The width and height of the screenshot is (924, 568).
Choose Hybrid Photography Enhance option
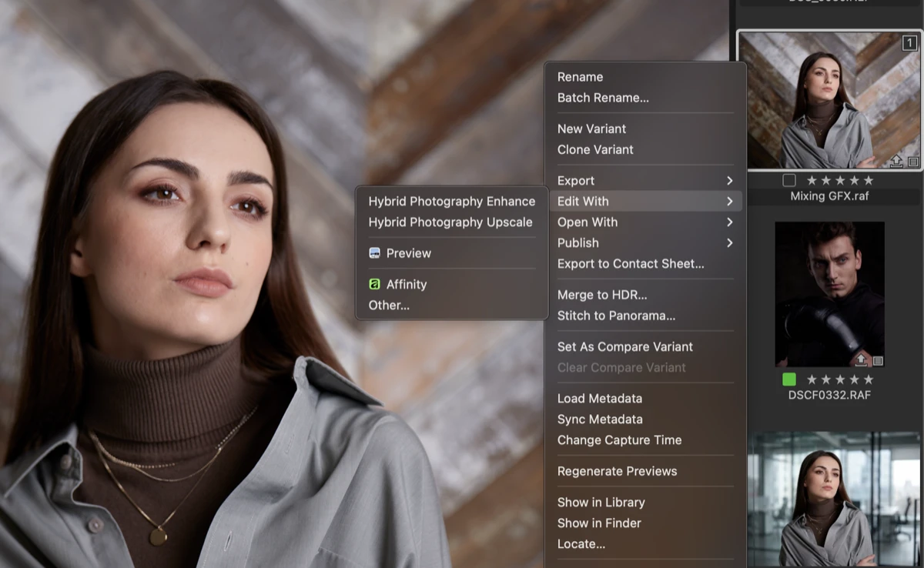click(x=451, y=201)
